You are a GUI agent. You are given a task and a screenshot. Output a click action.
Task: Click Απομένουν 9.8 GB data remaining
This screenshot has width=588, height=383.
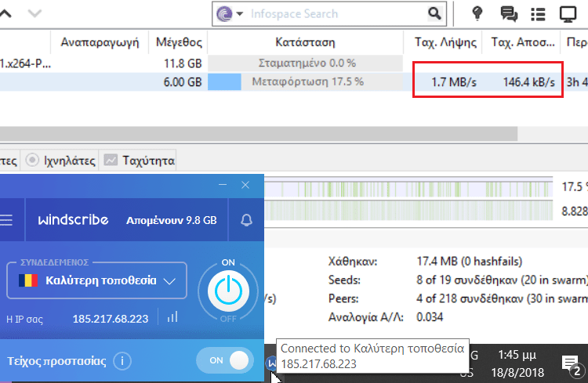click(x=172, y=220)
